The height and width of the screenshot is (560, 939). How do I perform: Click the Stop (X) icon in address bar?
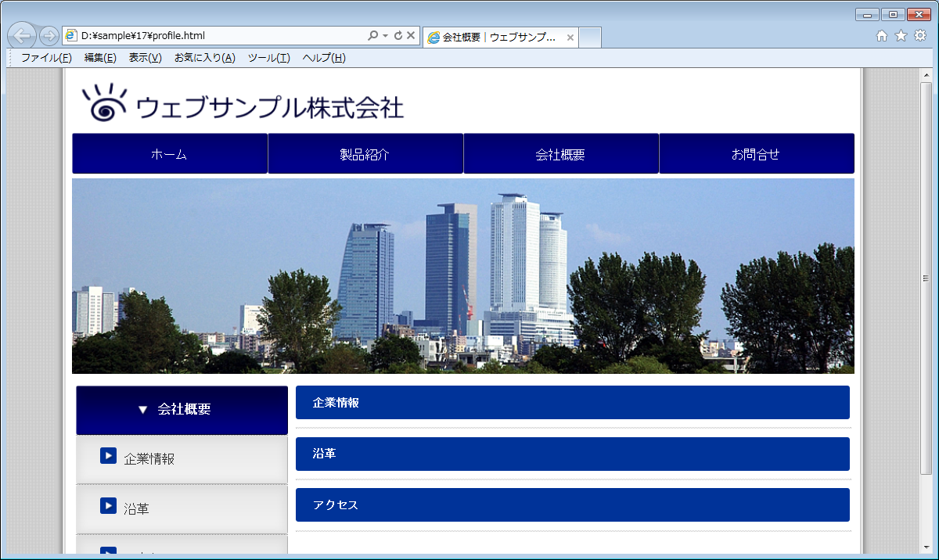(x=411, y=36)
